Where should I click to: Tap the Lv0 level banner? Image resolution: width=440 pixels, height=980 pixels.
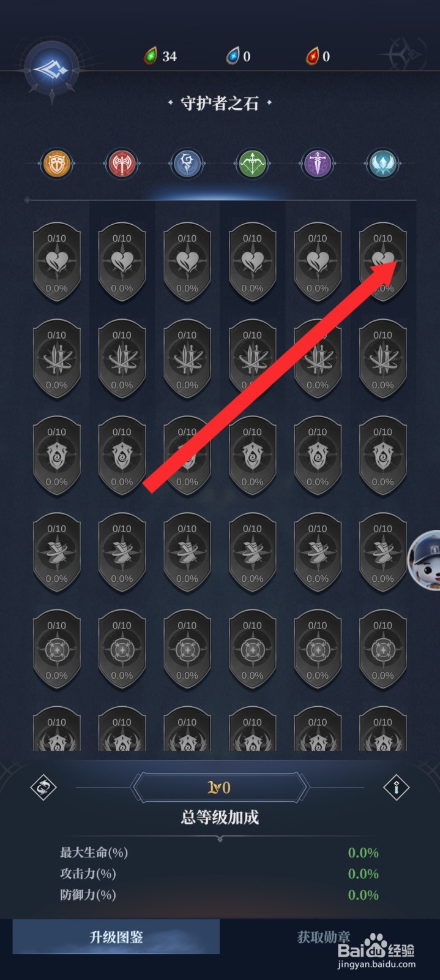pyautogui.click(x=220, y=788)
